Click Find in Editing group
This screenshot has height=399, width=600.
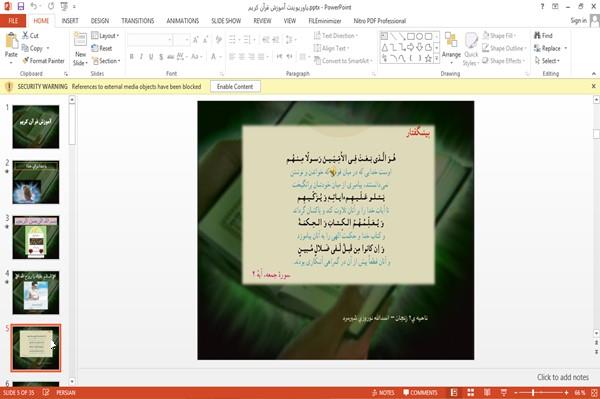point(543,36)
